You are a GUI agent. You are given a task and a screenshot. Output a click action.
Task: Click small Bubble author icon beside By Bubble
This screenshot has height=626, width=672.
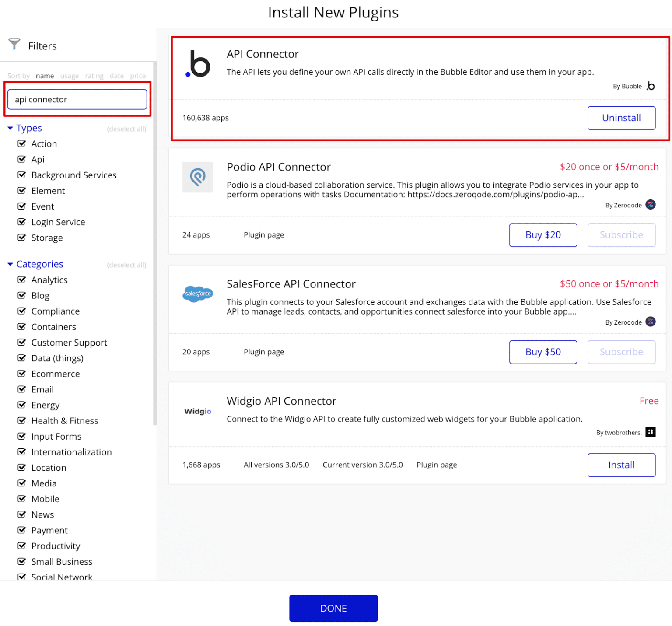click(x=651, y=86)
